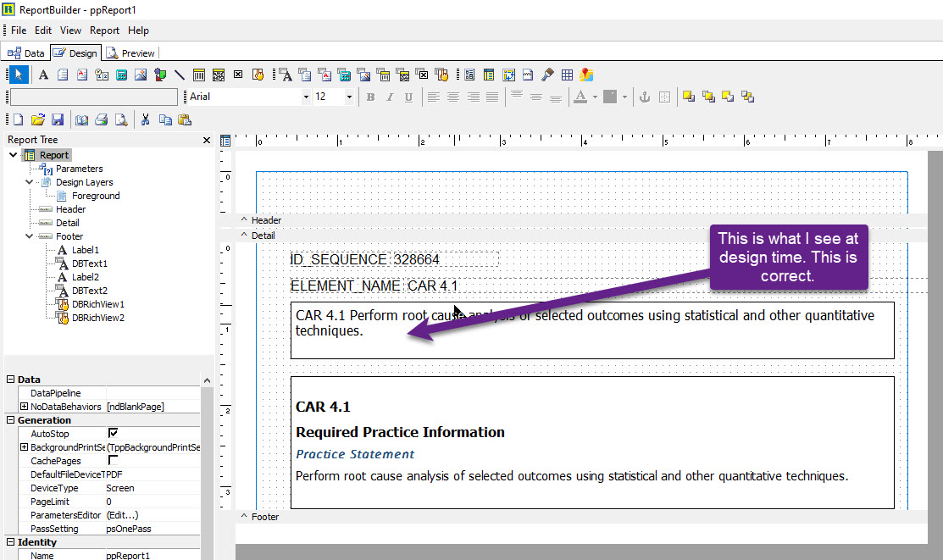Pick the DBRichView component tool
The height and width of the screenshot is (560, 943).
click(x=441, y=75)
